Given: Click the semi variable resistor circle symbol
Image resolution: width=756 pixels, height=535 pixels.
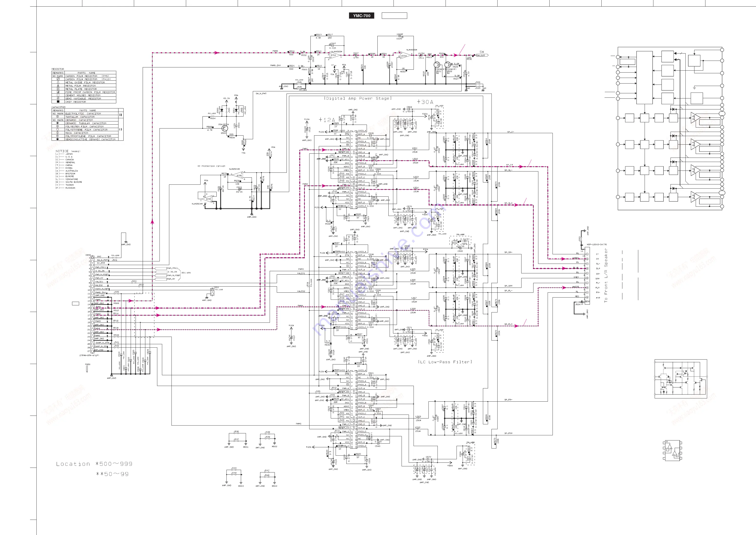Looking at the screenshot, I should 58,98.
